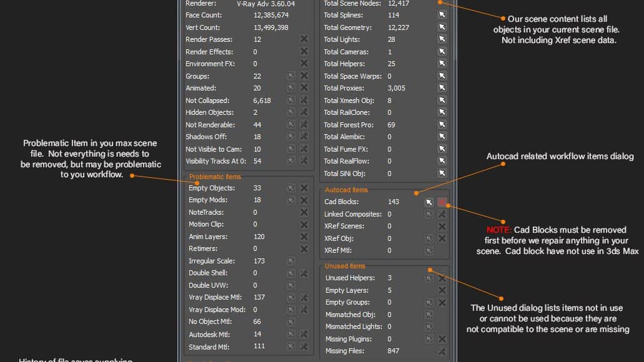Click the delete X icon for Groups

click(304, 76)
